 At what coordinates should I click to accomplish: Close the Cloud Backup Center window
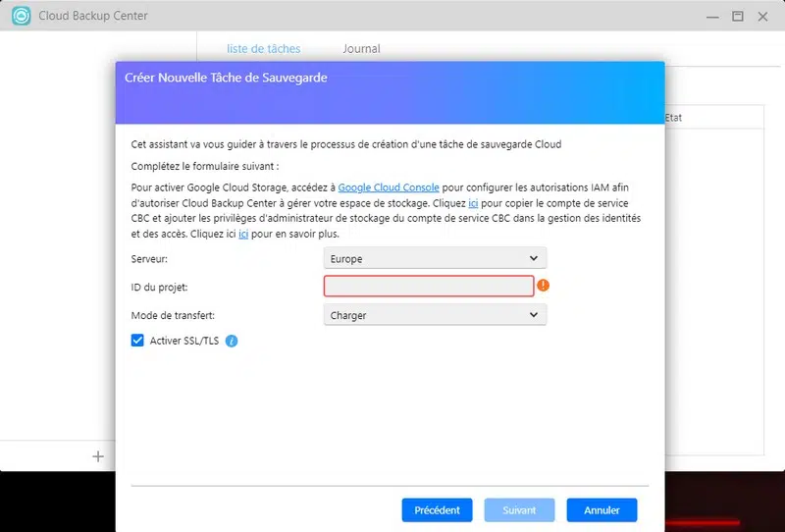(x=762, y=17)
